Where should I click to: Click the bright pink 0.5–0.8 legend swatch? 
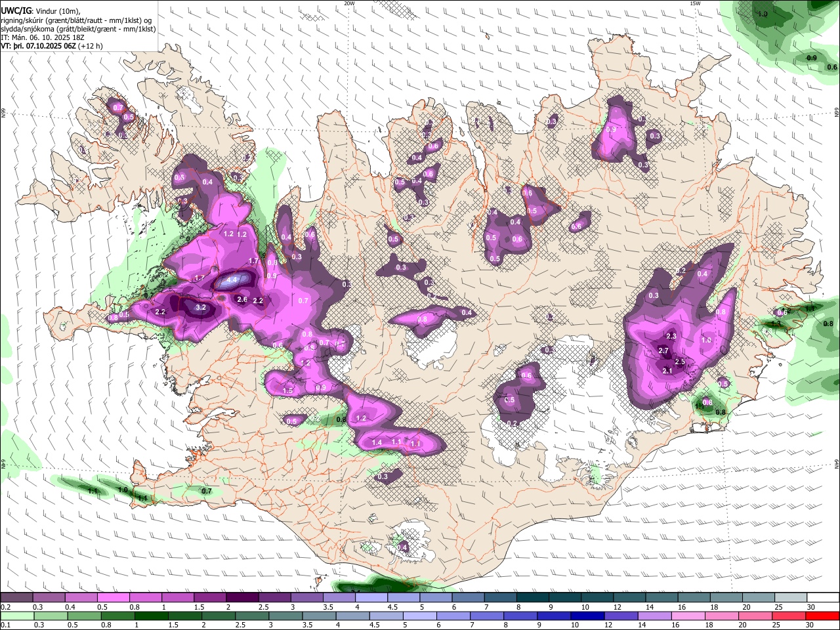click(x=113, y=598)
